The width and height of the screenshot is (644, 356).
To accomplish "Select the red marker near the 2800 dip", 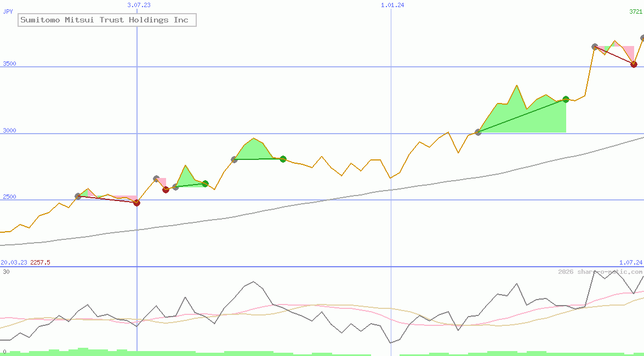I will (x=166, y=190).
